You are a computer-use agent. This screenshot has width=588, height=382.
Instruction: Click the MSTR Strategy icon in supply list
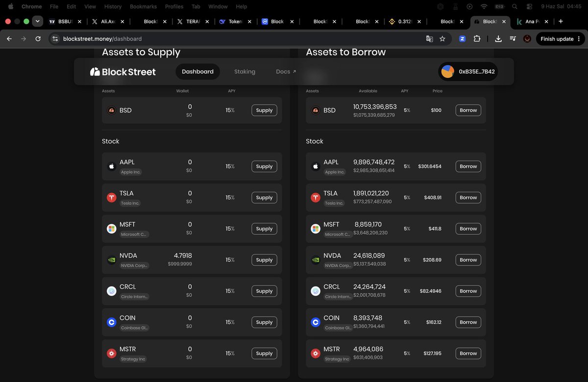tap(111, 353)
